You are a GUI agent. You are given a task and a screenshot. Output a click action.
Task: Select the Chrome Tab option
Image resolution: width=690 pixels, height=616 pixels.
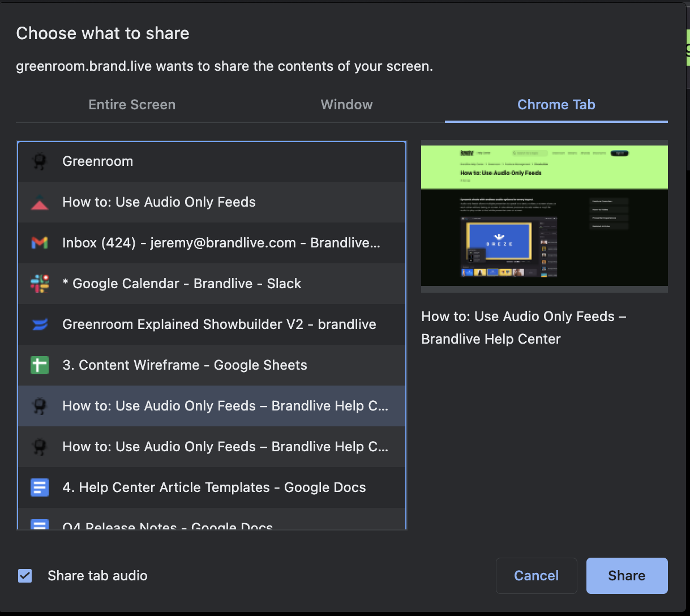[556, 105]
